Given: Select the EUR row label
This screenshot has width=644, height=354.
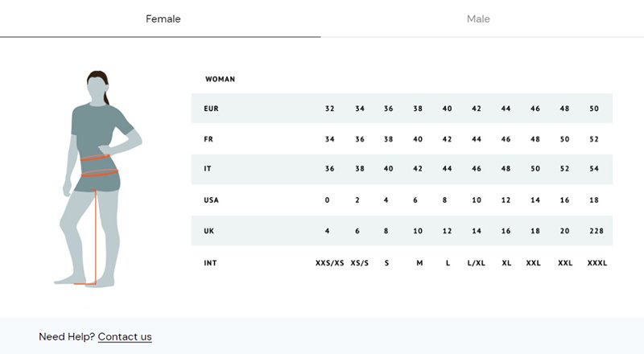Looking at the screenshot, I should click(212, 109).
